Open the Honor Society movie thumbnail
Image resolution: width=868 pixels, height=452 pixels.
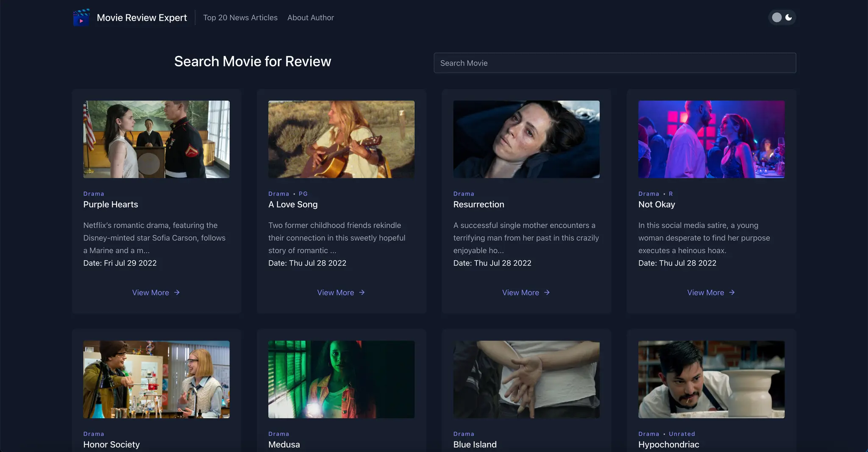click(156, 380)
